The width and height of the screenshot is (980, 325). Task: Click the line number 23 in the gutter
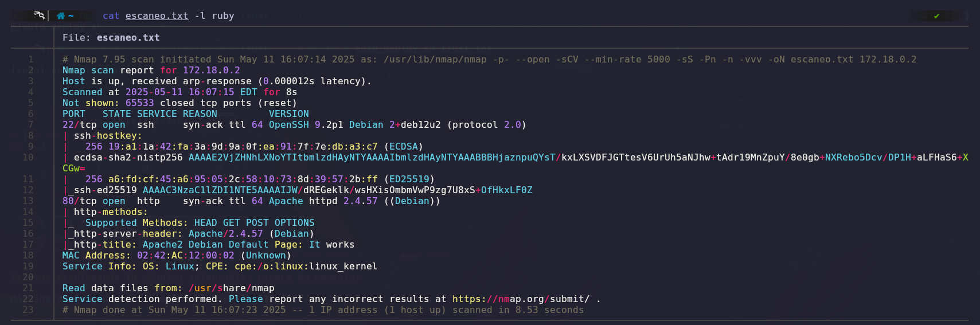(28, 310)
